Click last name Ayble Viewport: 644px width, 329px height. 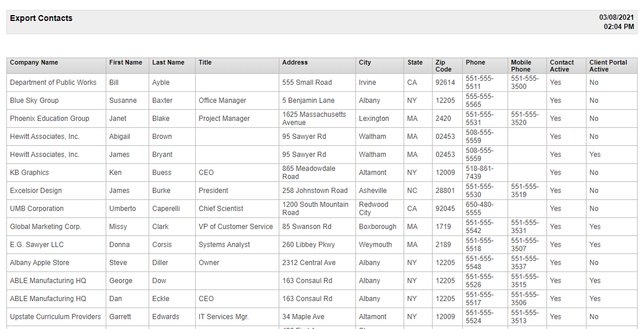pos(161,83)
